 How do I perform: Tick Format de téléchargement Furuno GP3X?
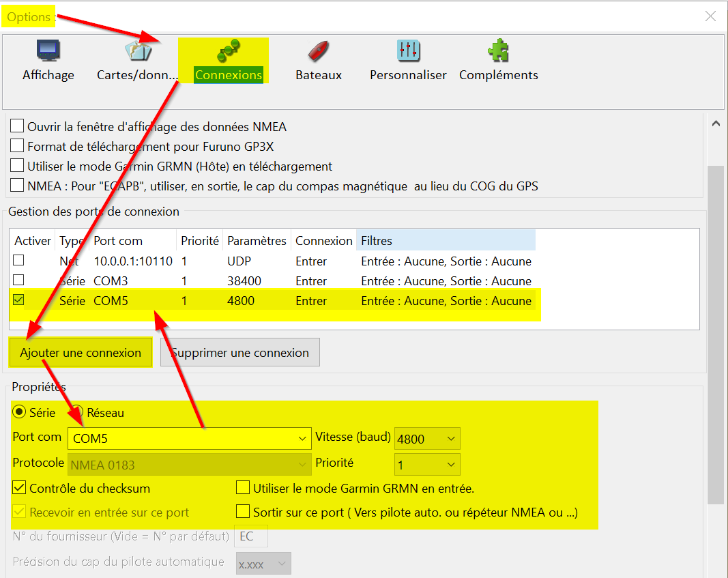(x=17, y=146)
